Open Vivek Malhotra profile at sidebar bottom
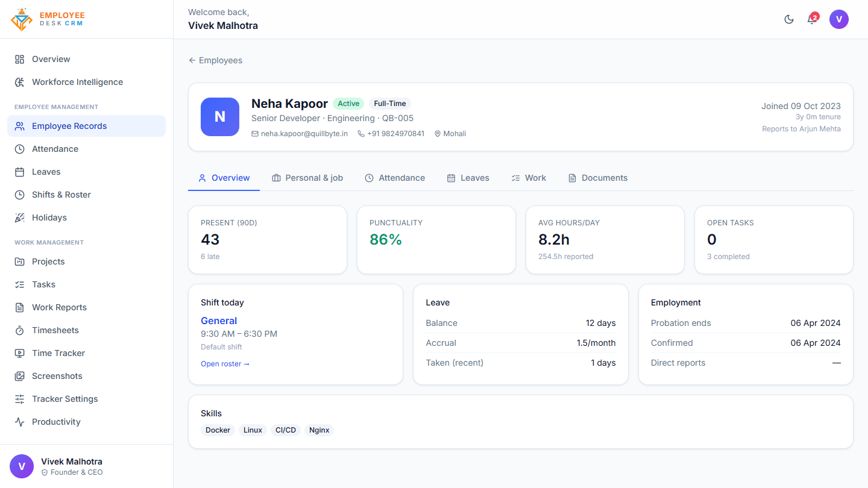 click(x=86, y=466)
